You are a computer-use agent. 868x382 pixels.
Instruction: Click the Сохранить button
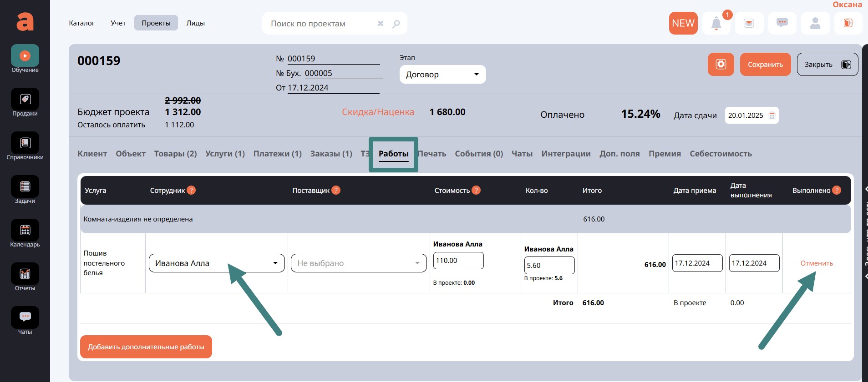click(x=765, y=65)
